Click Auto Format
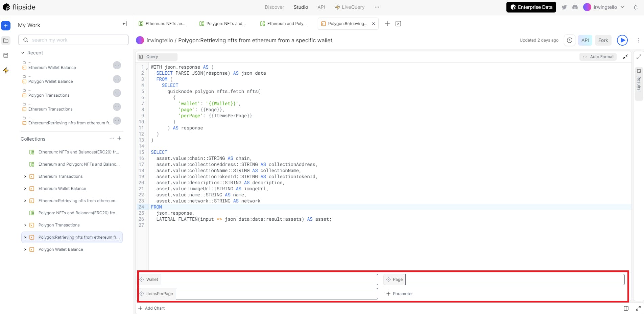The width and height of the screenshot is (644, 314). [598, 57]
